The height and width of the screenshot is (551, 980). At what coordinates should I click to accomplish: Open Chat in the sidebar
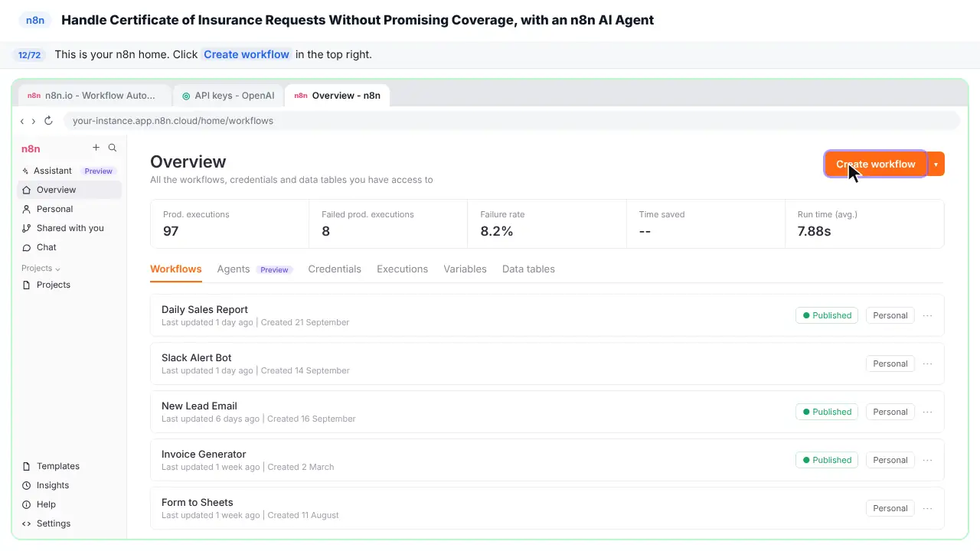pos(69,247)
